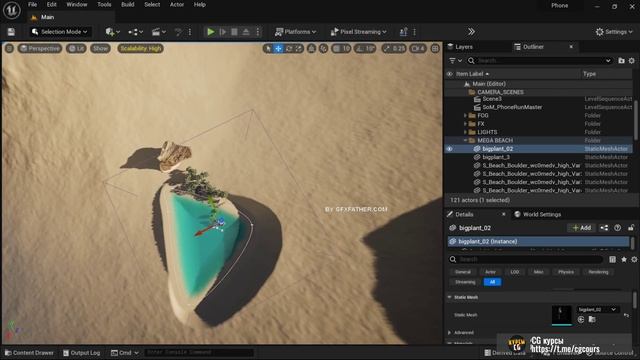
Task: Save the current level icon
Action: 11,32
